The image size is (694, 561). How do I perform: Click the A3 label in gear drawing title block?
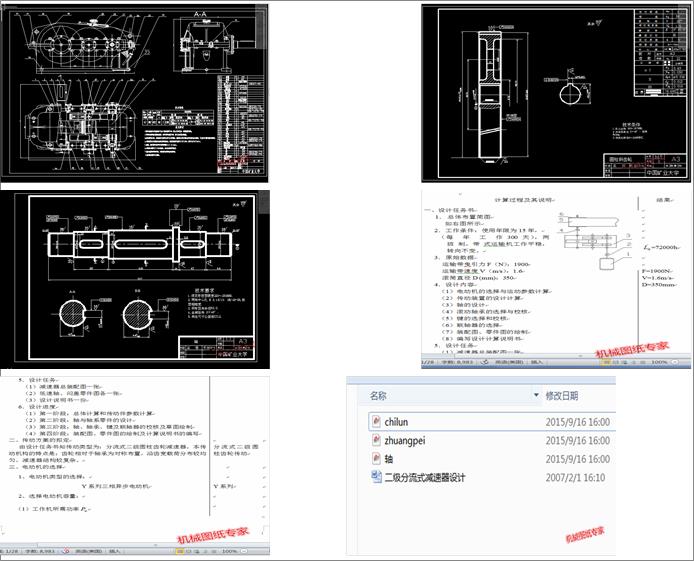coord(675,159)
